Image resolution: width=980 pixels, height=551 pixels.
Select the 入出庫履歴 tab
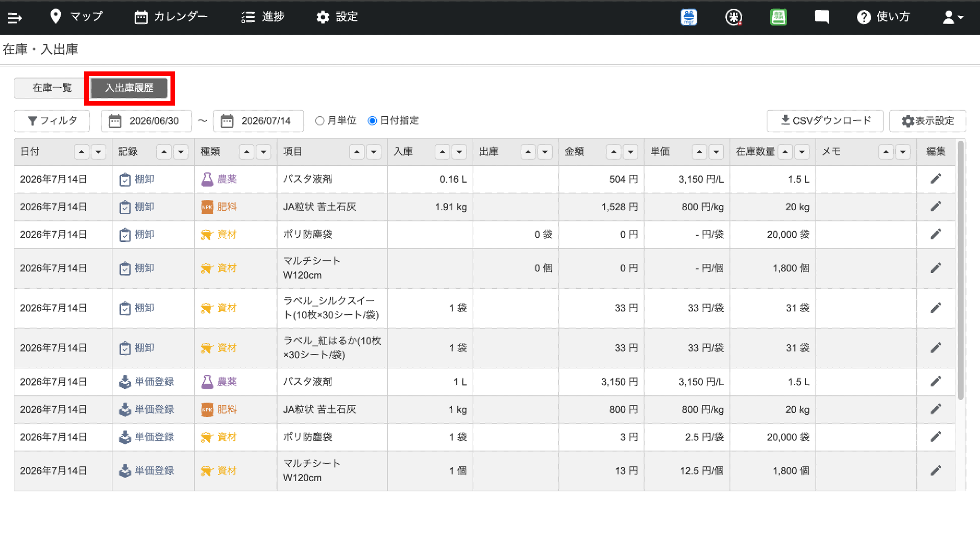tap(129, 88)
